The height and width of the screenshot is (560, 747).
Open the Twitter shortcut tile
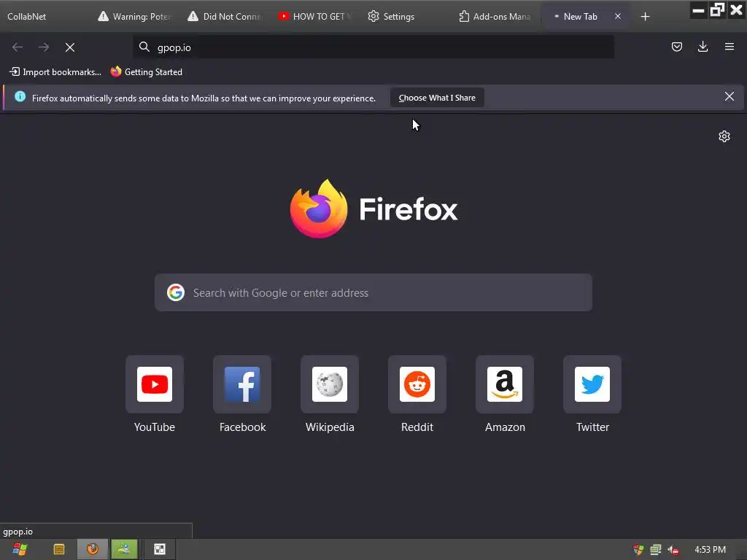point(592,384)
